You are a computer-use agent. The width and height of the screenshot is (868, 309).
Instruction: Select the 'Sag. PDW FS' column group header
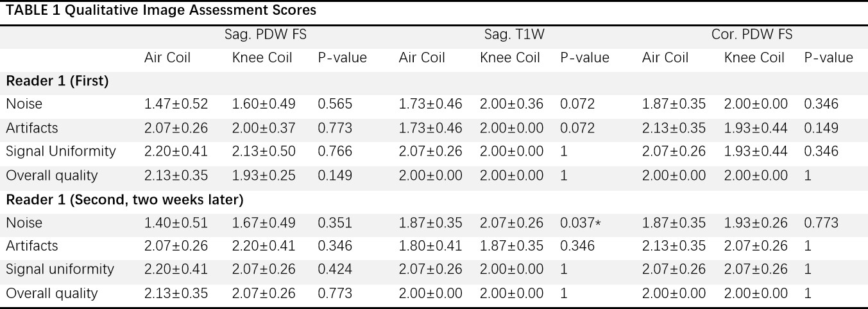tap(269, 35)
